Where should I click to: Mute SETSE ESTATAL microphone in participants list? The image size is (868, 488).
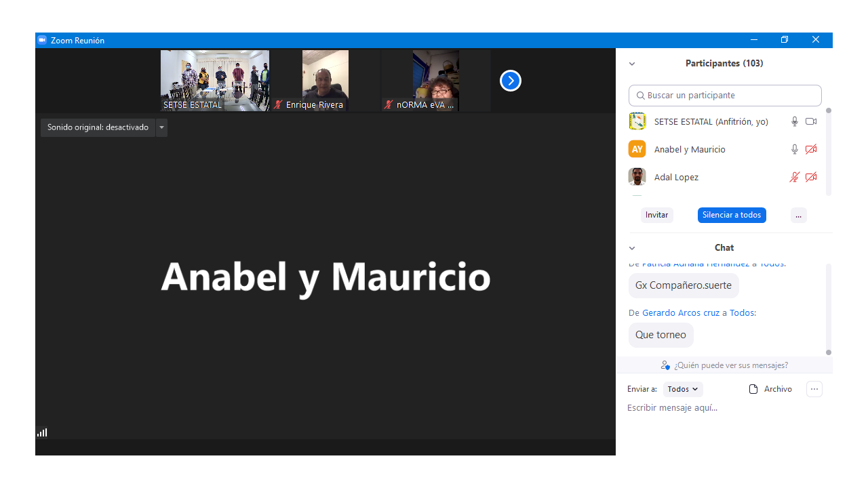click(795, 121)
